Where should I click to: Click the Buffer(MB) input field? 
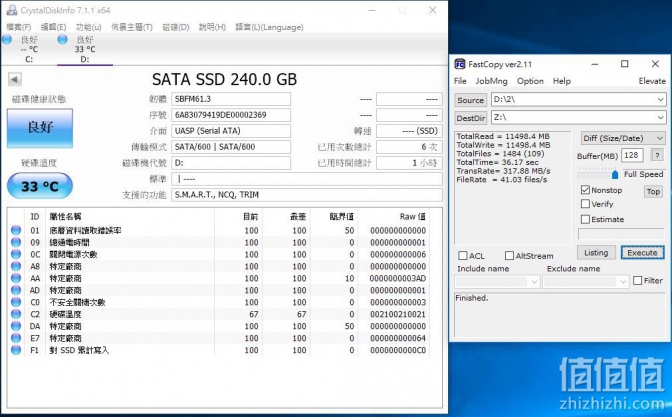pyautogui.click(x=632, y=155)
